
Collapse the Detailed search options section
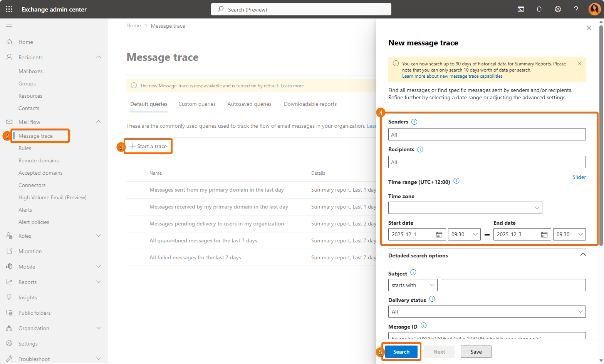583,255
